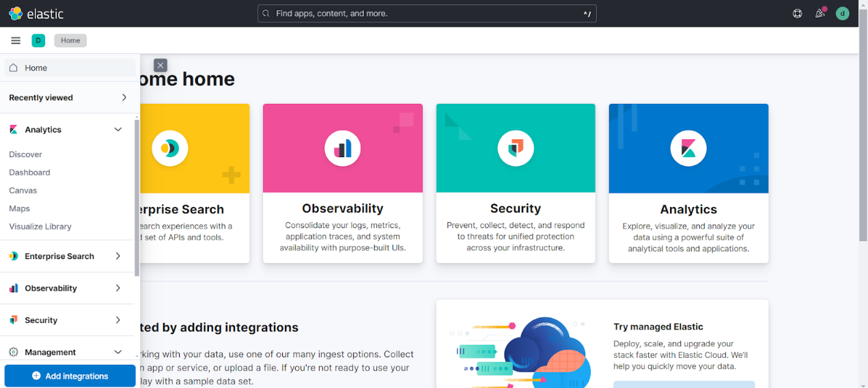Viewport: 868px width, 388px height.
Task: Click the Security shield icon in sidebar
Action: pos(14,320)
